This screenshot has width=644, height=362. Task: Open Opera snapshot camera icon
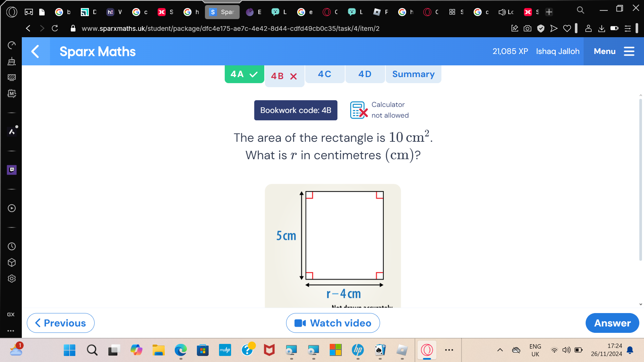[x=528, y=28]
